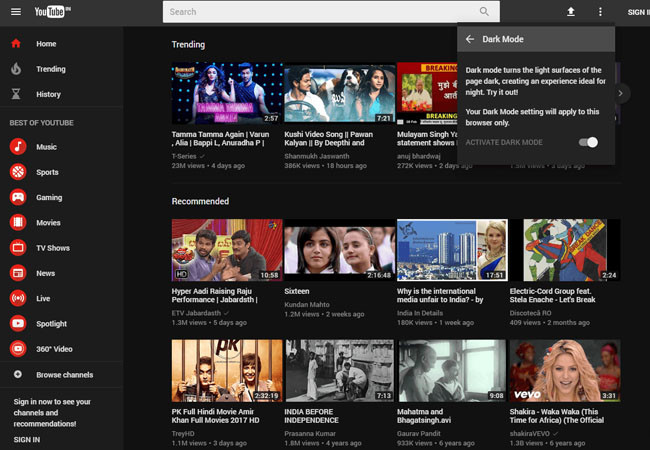Image resolution: width=650 pixels, height=450 pixels.
Task: Click the Gaming icon in sidebar
Action: click(18, 197)
